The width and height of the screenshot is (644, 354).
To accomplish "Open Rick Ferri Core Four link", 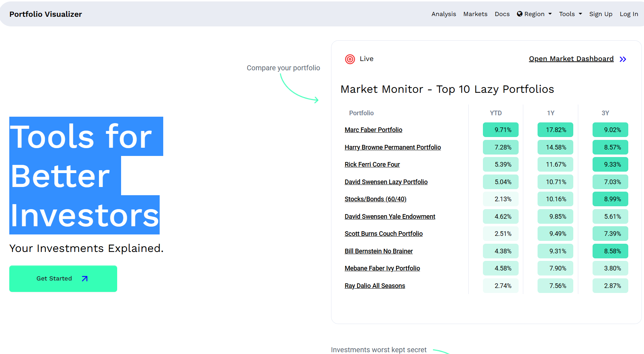I will tap(372, 165).
